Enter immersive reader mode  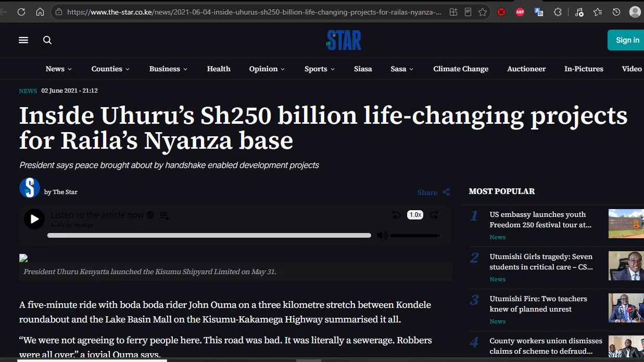coord(468,12)
